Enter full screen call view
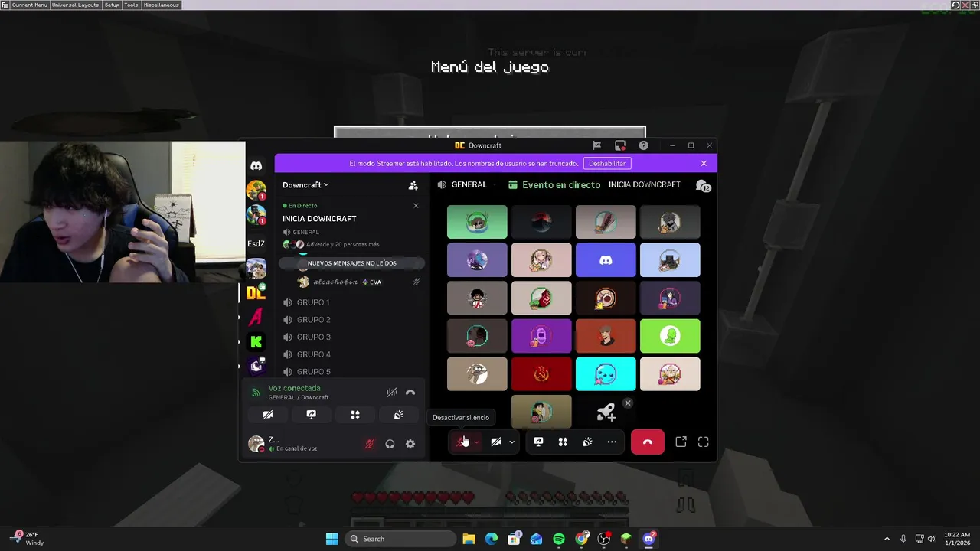The width and height of the screenshot is (980, 551). tap(704, 442)
